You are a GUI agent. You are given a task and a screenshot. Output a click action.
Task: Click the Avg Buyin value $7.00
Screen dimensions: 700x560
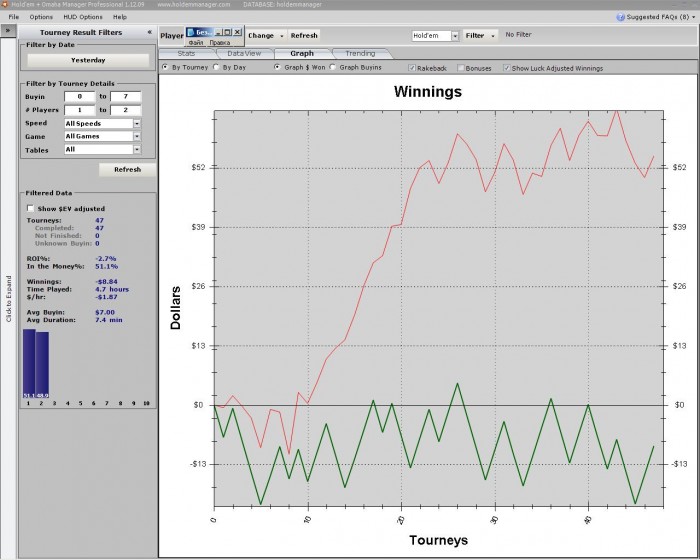tap(105, 312)
